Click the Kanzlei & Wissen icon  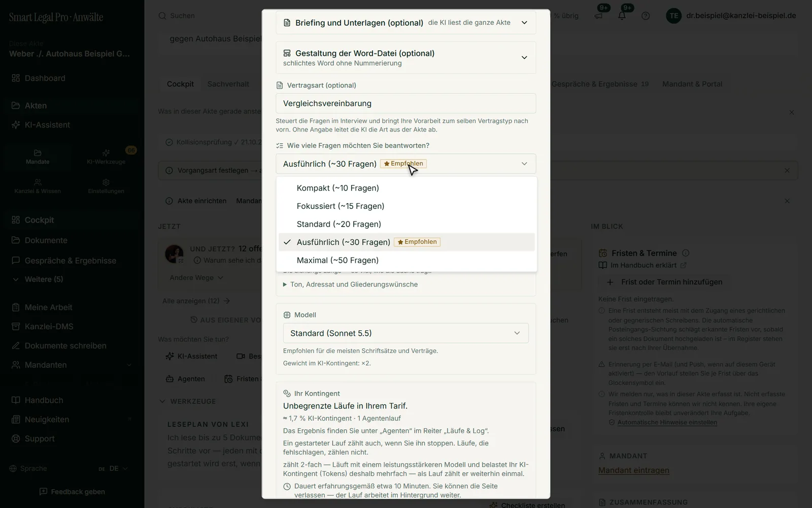pyautogui.click(x=38, y=182)
